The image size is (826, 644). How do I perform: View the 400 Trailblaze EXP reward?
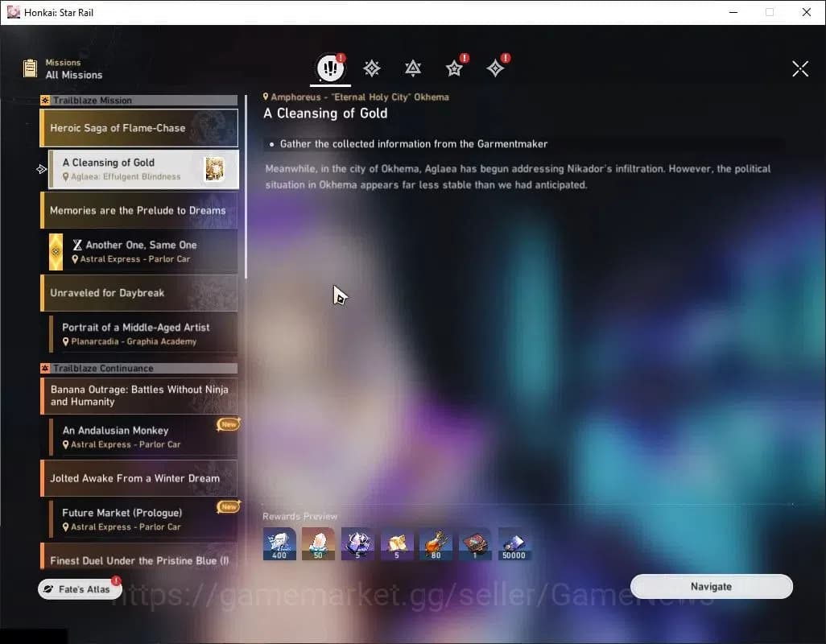click(x=279, y=544)
